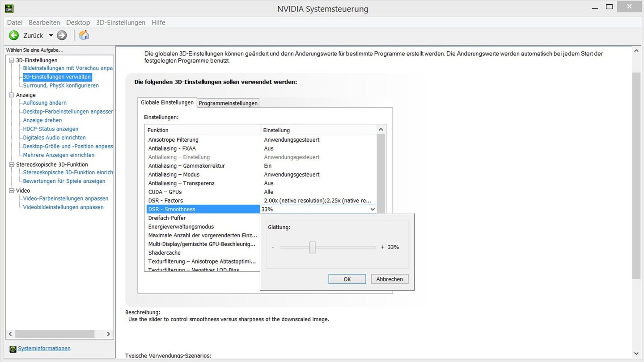
Task: Open Desktop-Farbeinstellungen anpassen
Action: (x=68, y=112)
